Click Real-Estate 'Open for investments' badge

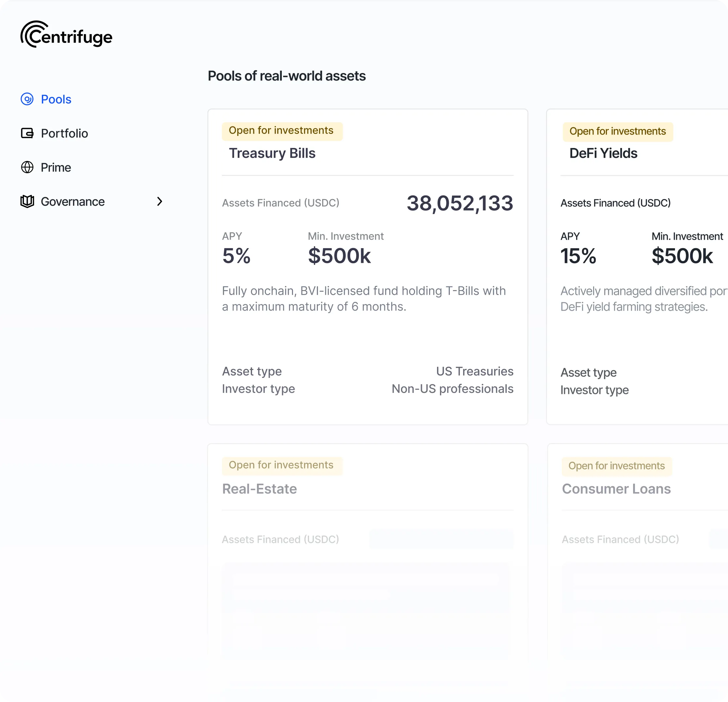[281, 465]
